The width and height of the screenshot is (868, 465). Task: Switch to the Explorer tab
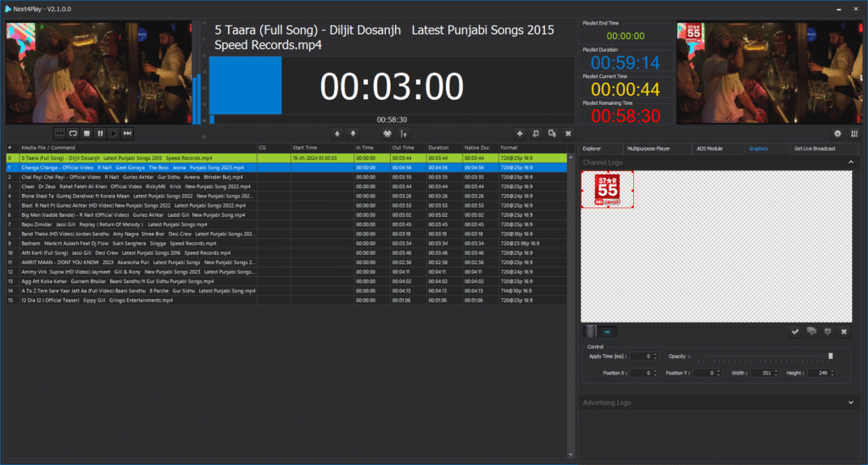click(x=593, y=148)
